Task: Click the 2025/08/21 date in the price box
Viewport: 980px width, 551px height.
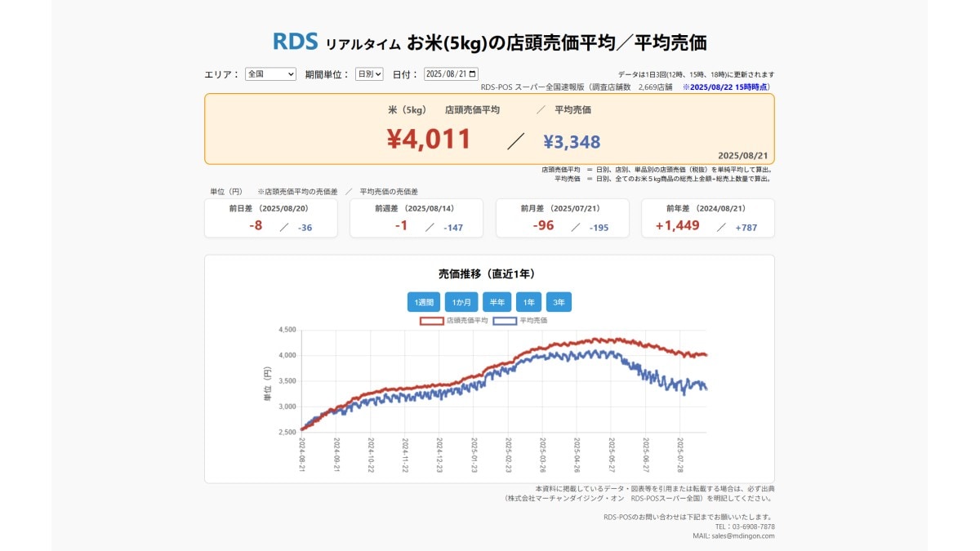Action: (743, 155)
